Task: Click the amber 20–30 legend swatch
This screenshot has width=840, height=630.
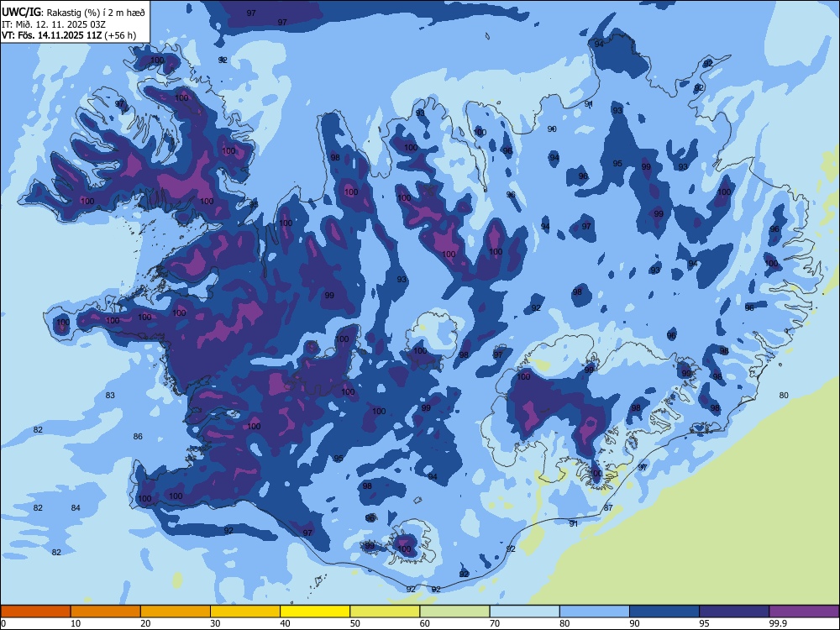Action: 176,612
